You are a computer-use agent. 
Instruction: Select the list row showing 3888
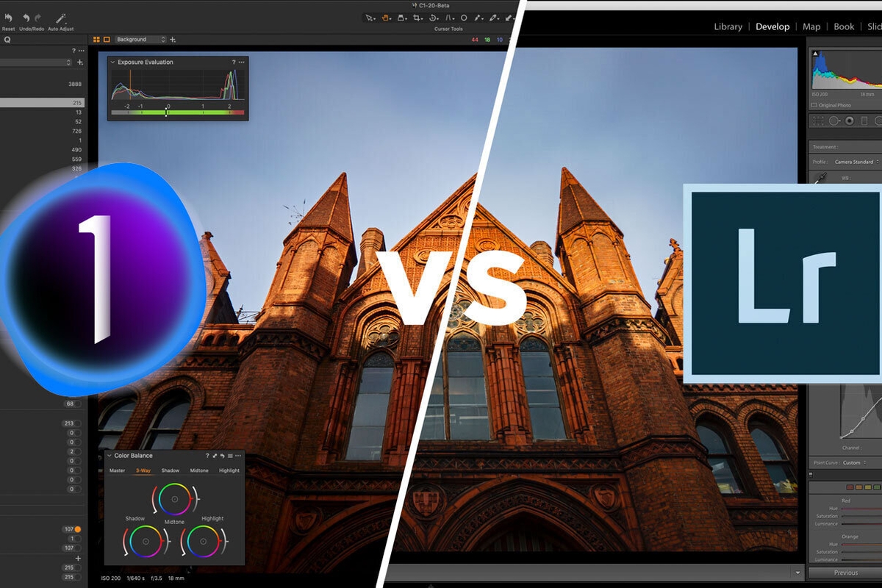coord(42,85)
